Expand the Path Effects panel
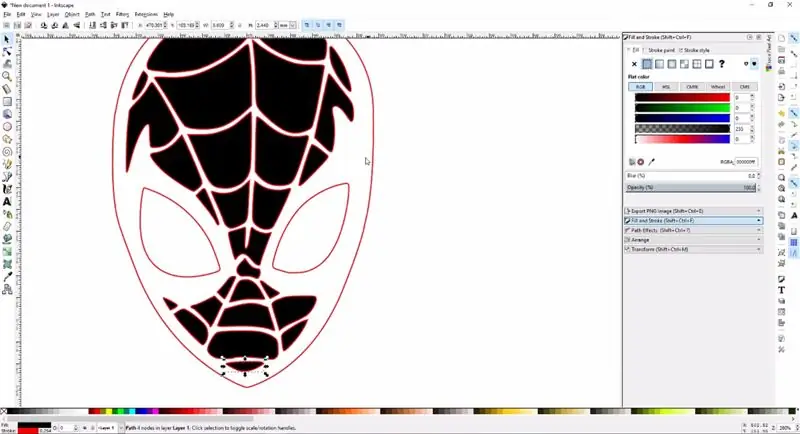 (x=693, y=230)
